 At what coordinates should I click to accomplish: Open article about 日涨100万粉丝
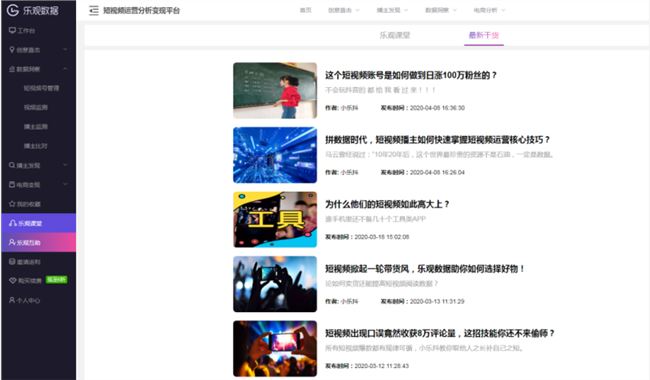[x=410, y=75]
